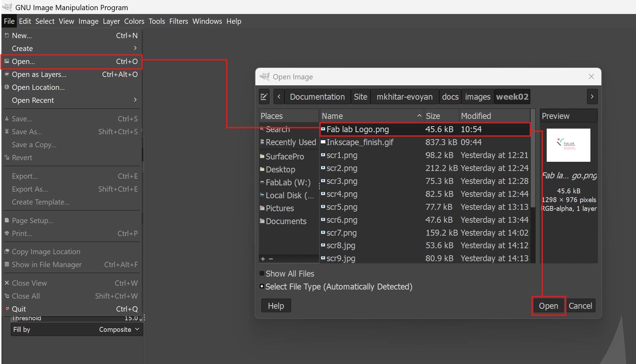Click the type-a-file-name pencil icon

[x=264, y=97]
